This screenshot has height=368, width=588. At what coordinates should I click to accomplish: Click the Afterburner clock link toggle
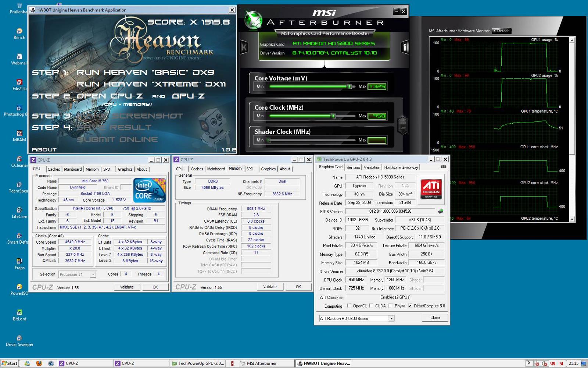tap(402, 125)
